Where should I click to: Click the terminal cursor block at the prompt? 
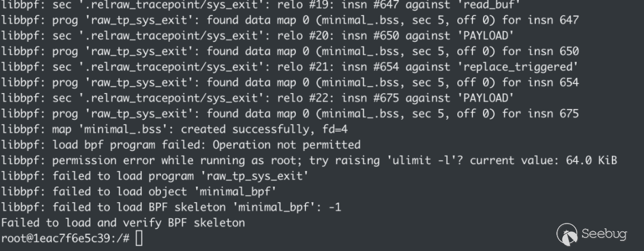139,238
